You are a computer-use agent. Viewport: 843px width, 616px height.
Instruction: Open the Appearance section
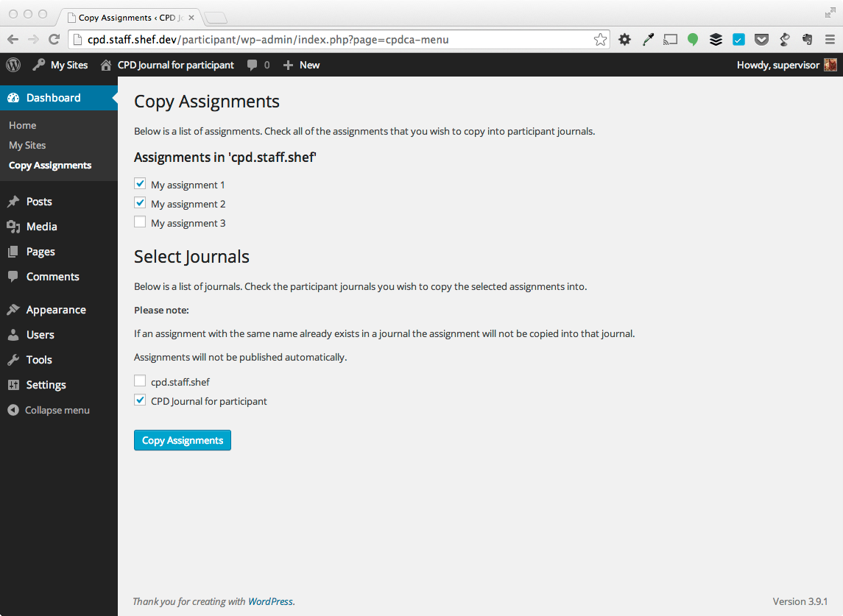point(56,310)
